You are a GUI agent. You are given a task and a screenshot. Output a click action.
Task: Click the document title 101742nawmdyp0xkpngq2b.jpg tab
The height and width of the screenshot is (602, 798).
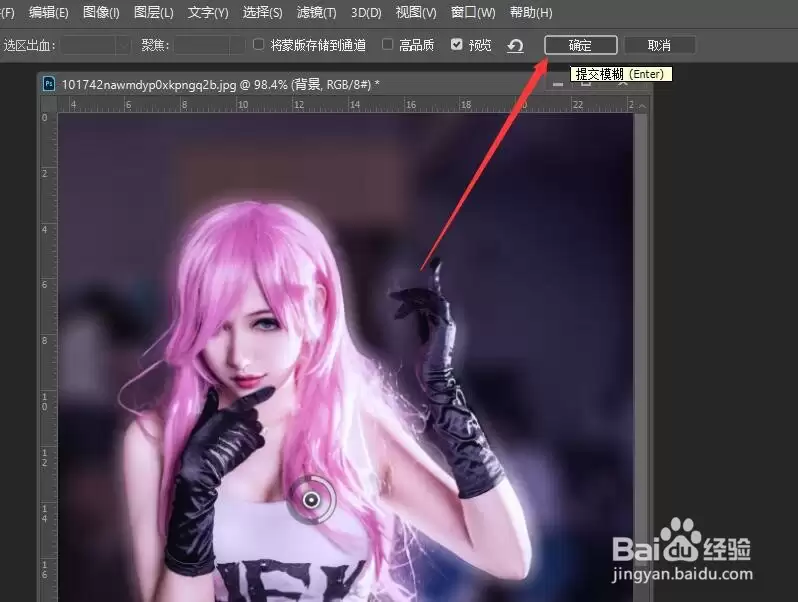click(x=221, y=84)
